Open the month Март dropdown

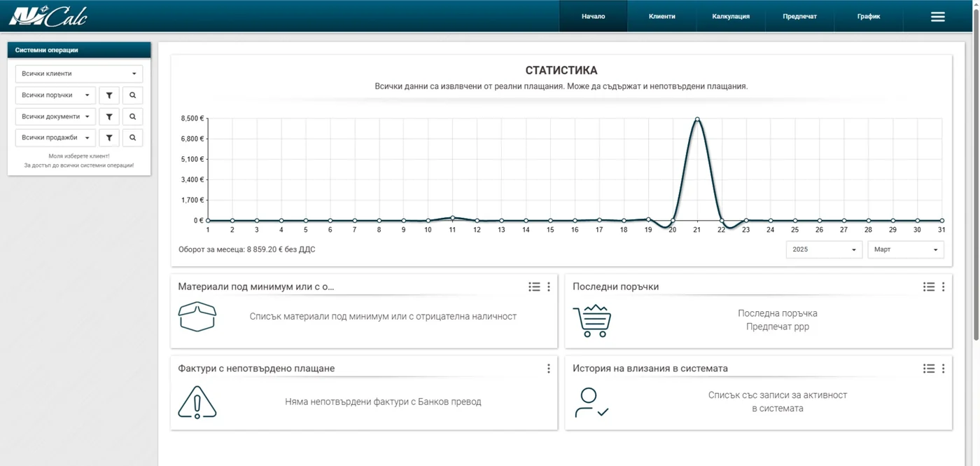906,249
